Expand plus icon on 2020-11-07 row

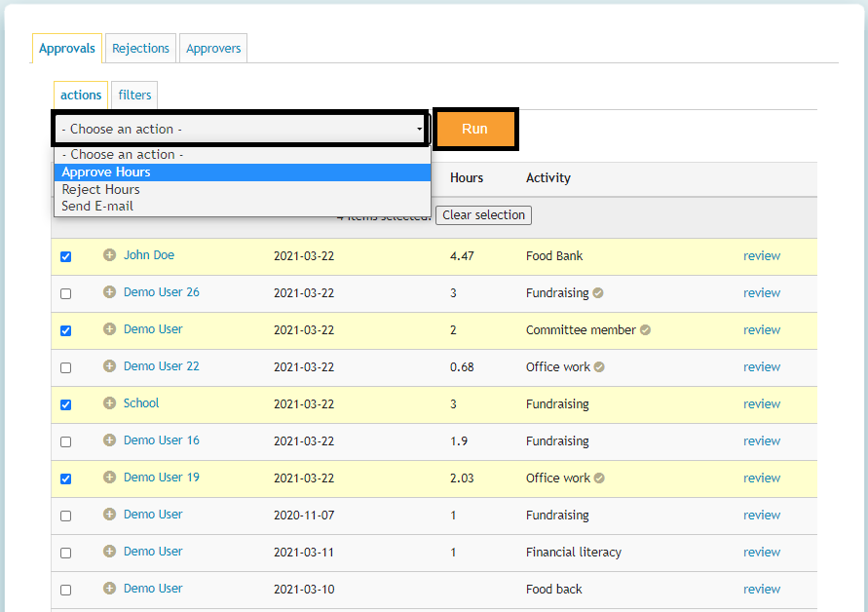tap(110, 515)
